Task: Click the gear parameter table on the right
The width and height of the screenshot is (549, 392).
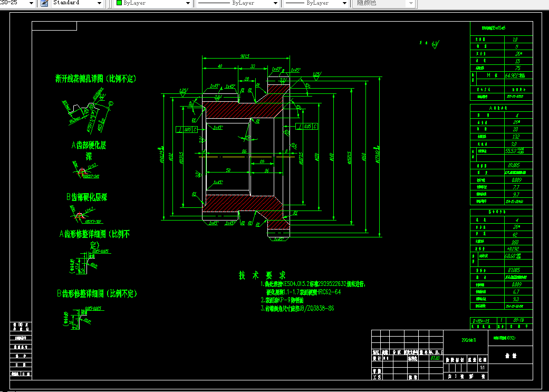Action: [500, 153]
